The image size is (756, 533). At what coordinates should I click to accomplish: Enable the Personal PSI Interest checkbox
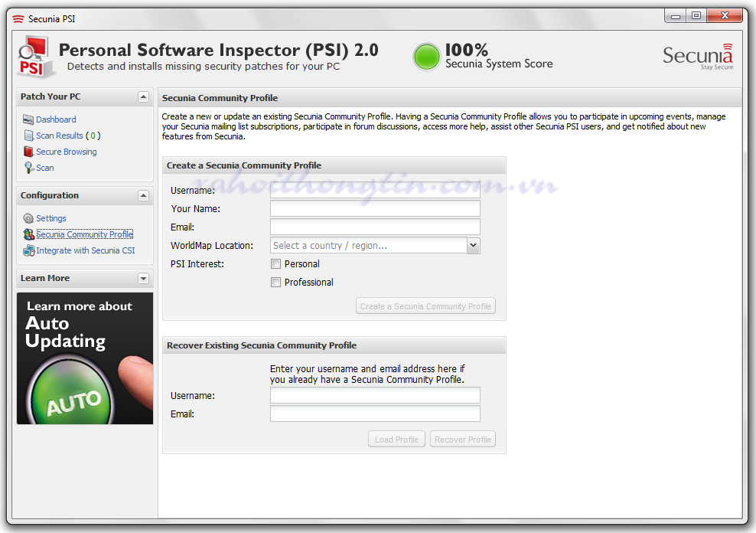point(275,264)
